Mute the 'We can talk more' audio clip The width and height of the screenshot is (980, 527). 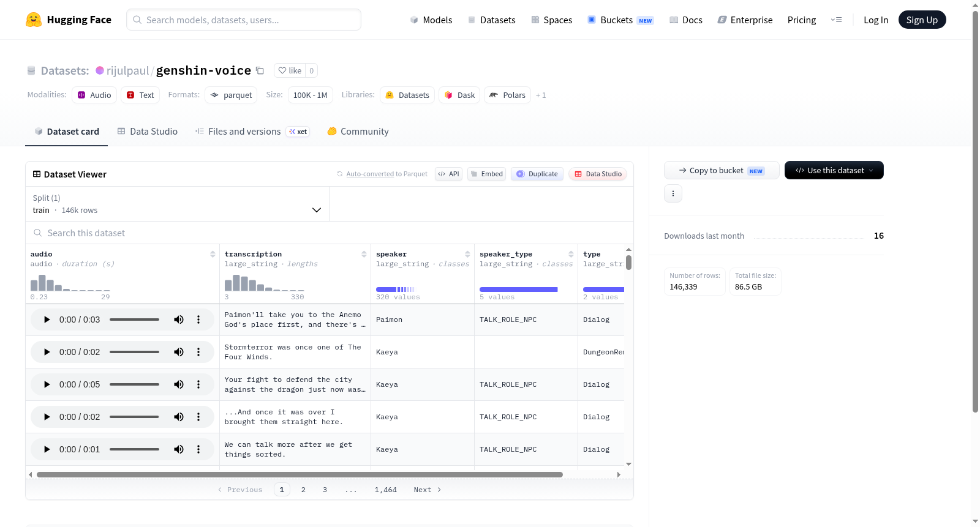click(179, 449)
